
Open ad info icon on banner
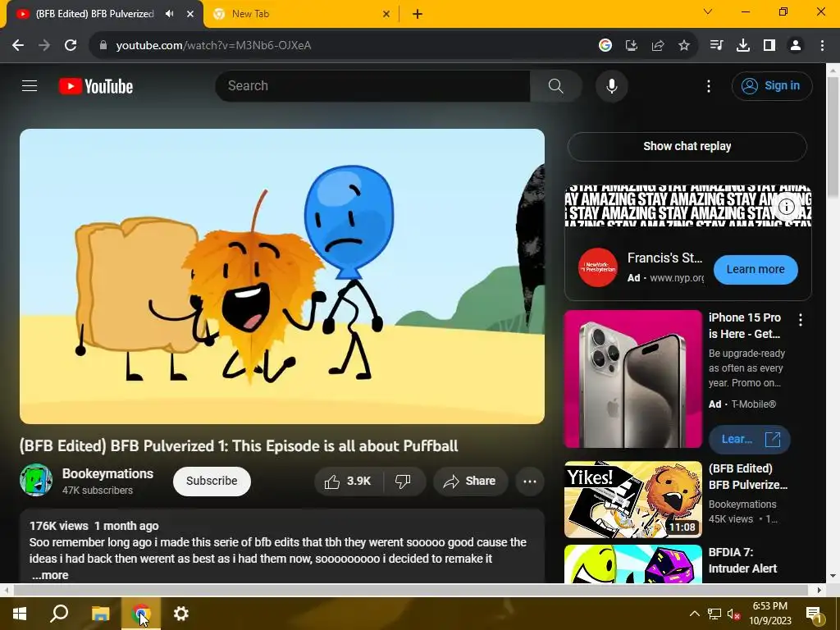[x=786, y=206]
